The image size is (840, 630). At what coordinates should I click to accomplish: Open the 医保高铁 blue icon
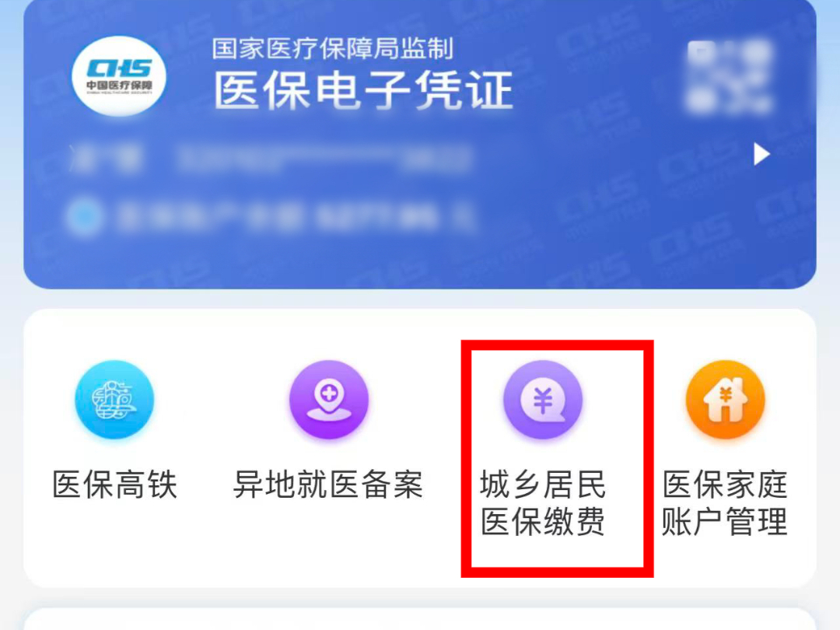114,400
